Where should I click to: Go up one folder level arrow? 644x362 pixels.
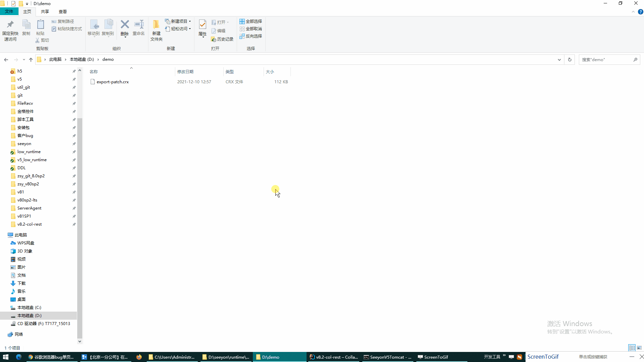[31, 59]
